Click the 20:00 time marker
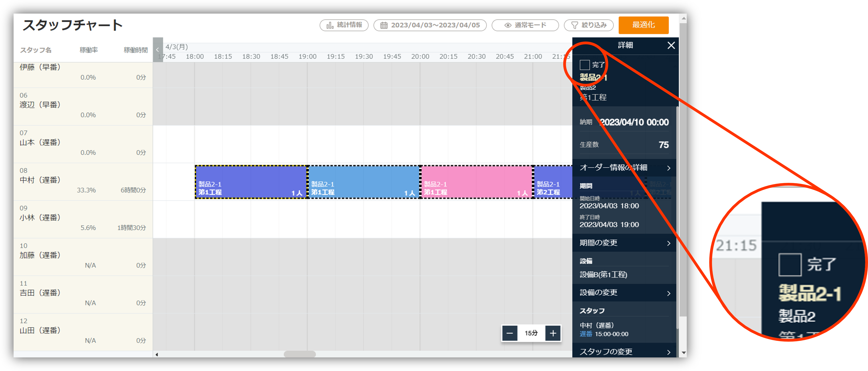This screenshot has height=371, width=868. (420, 57)
